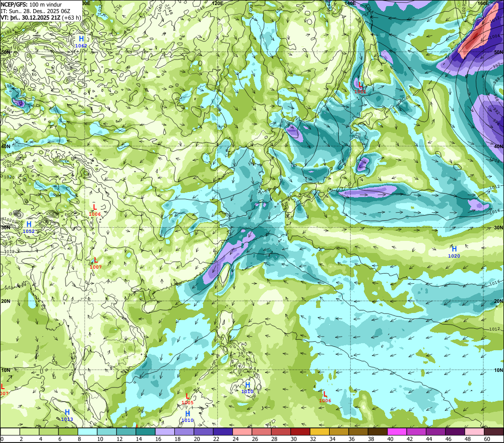Click the dark red 30–32 legend swatch
The width and height of the screenshot is (504, 443).
pyautogui.click(x=300, y=431)
